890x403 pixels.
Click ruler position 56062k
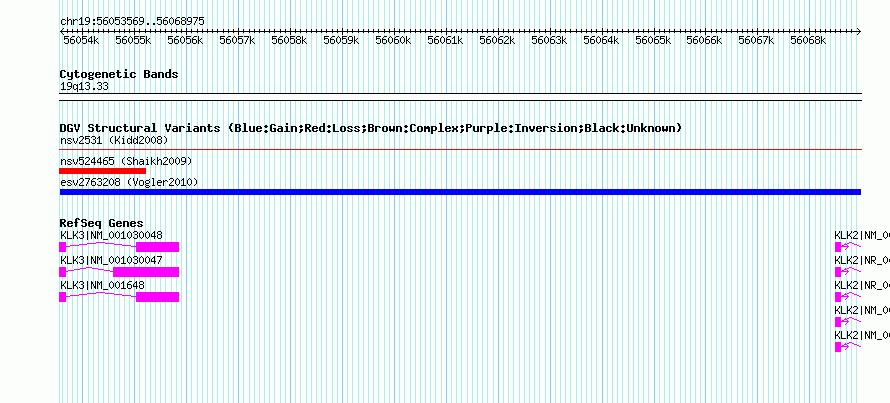point(497,41)
